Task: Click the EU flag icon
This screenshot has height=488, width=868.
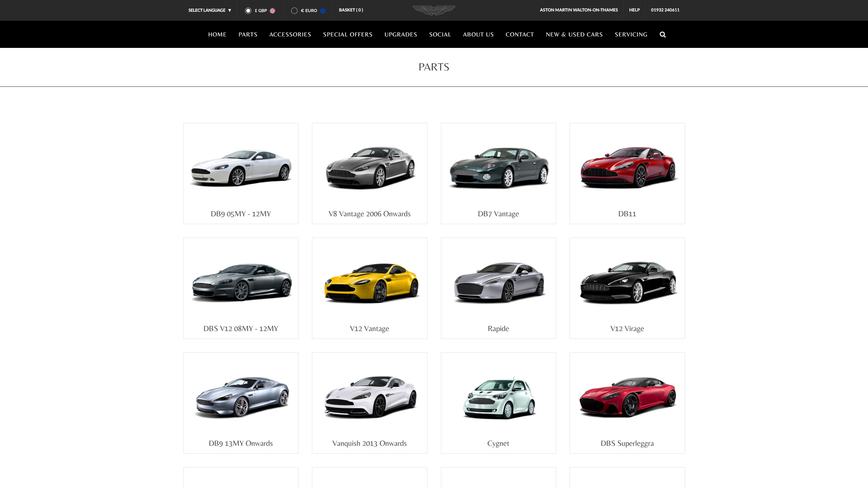Action: pos(323,11)
